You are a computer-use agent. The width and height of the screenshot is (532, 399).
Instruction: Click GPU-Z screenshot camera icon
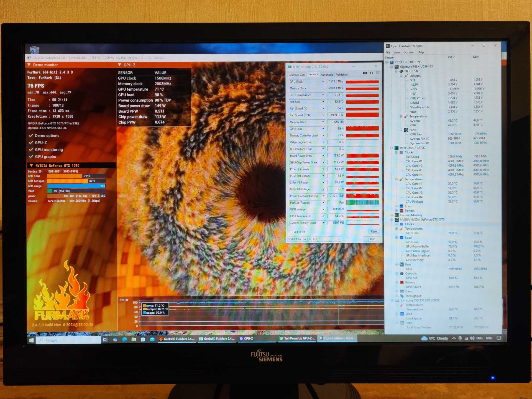point(365,73)
